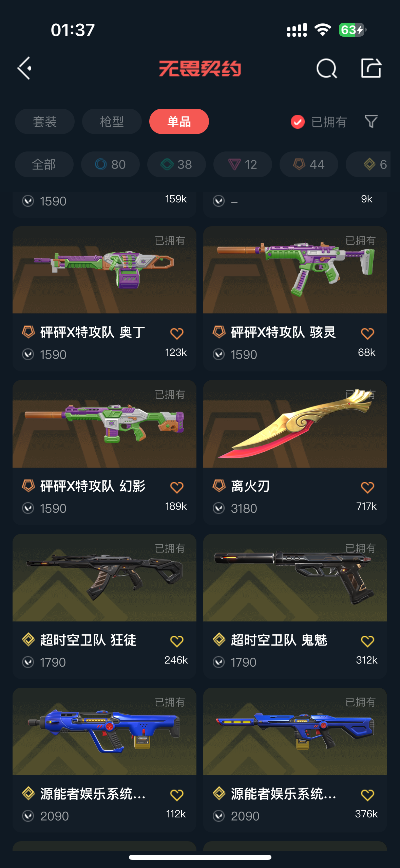
Task: Toggle the 已拥有 owned checkbox
Action: (x=298, y=122)
